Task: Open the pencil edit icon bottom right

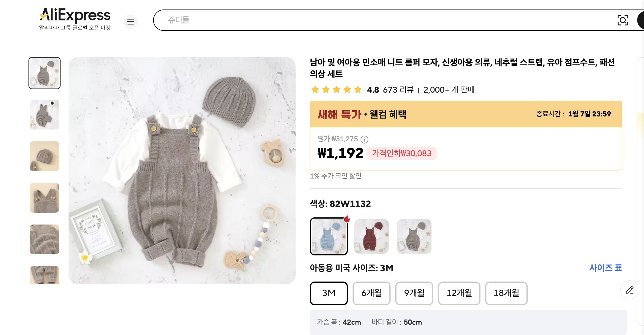Action: tap(629, 290)
